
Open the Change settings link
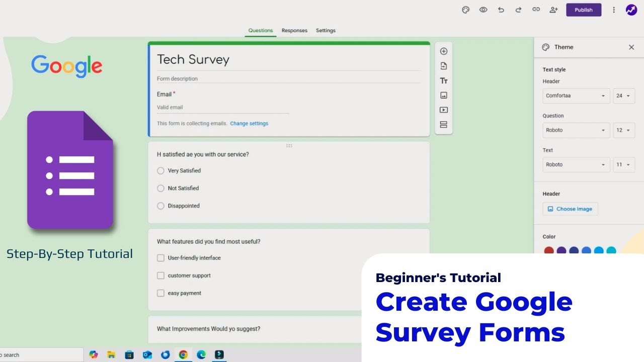[x=249, y=124]
